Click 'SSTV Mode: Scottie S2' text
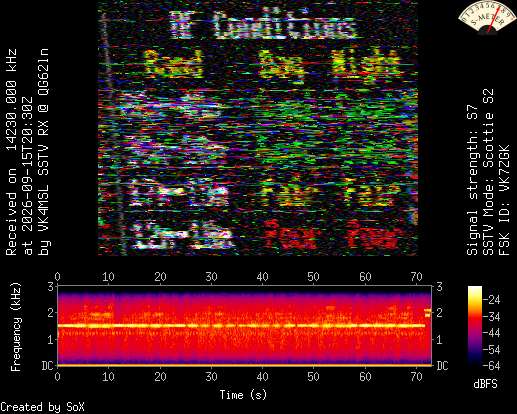This screenshot has width=517, height=414. pos(488,172)
